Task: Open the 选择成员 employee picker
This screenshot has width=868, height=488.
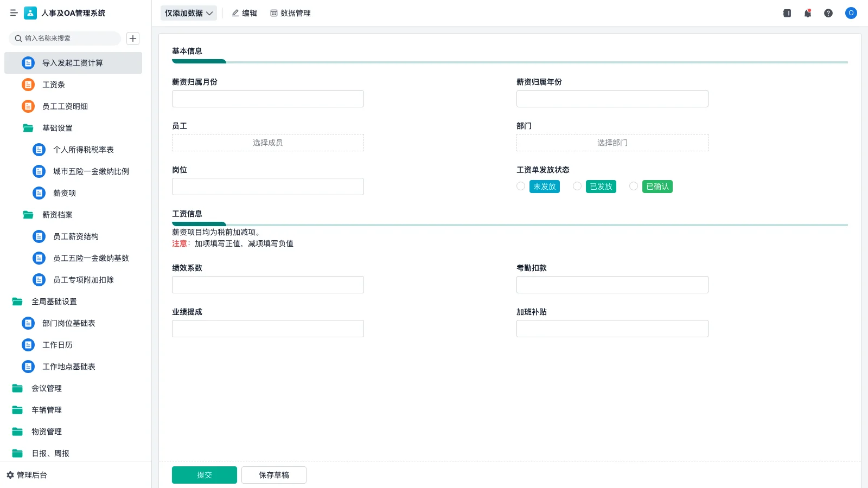Action: click(x=268, y=143)
